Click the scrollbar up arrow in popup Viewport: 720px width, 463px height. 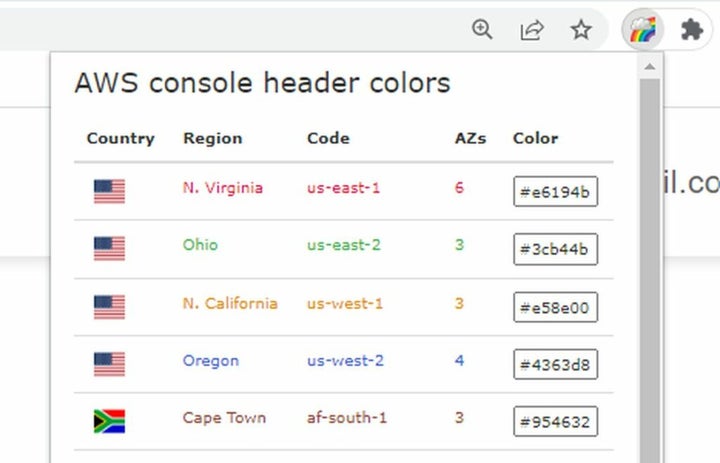coord(650,67)
